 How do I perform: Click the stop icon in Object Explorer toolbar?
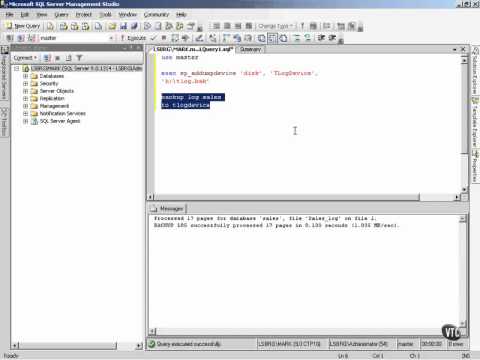coord(57,58)
